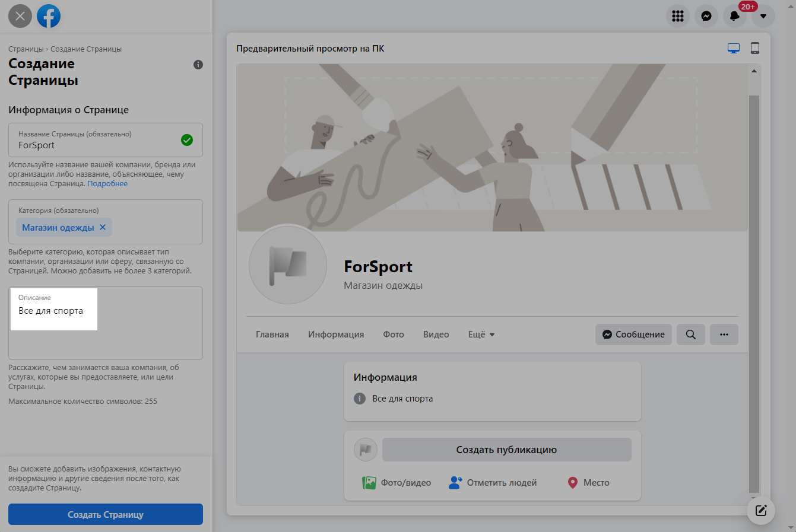Open Messenger from top bar
The height and width of the screenshot is (532, 796).
706,16
